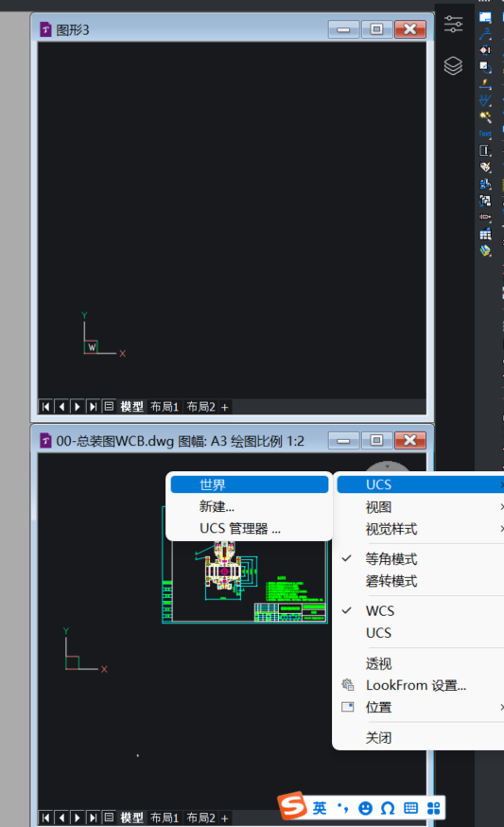Image resolution: width=504 pixels, height=827 pixels.
Task: Select the surface roughness symbol tool
Action: pos(485,100)
